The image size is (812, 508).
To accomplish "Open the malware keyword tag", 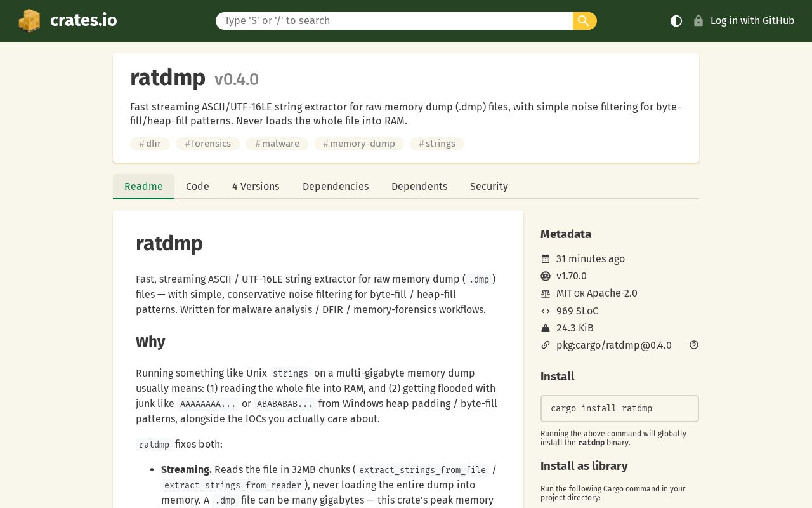I will pyautogui.click(x=277, y=144).
